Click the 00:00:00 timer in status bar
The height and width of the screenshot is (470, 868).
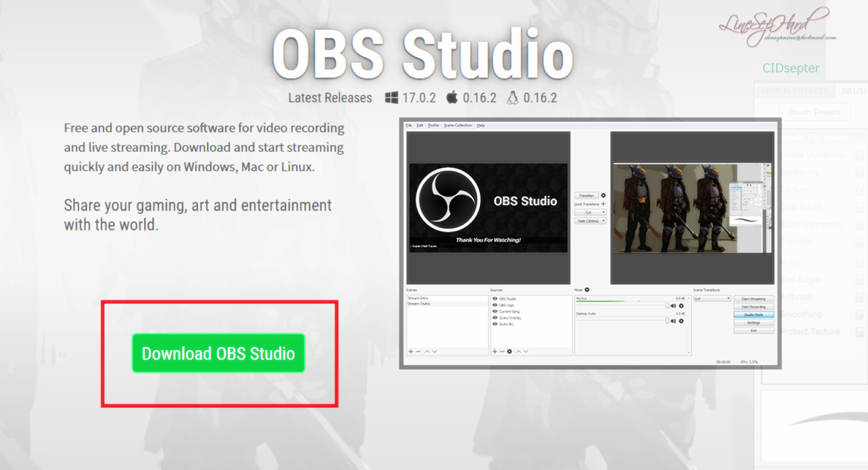coord(723,362)
